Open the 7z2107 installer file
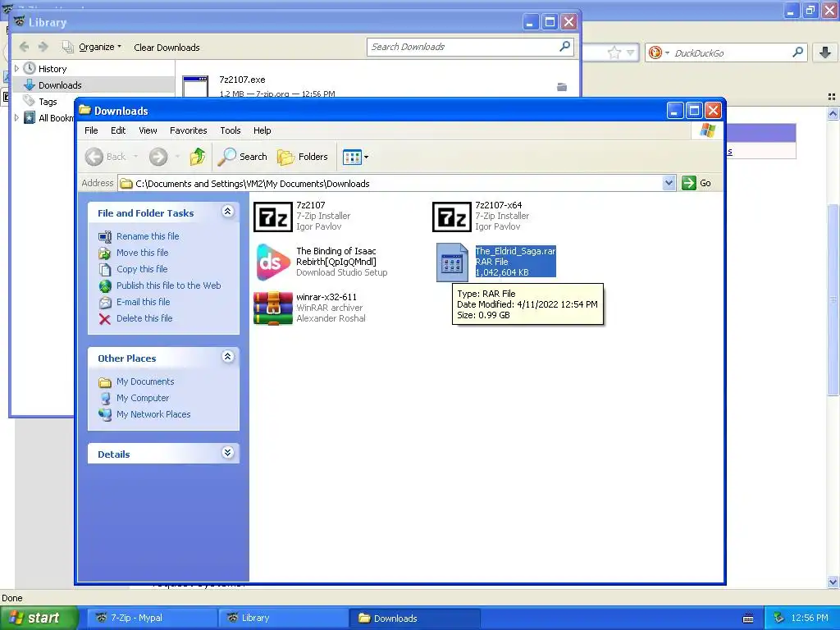Screen dimensions: 840x630 tap(272, 217)
